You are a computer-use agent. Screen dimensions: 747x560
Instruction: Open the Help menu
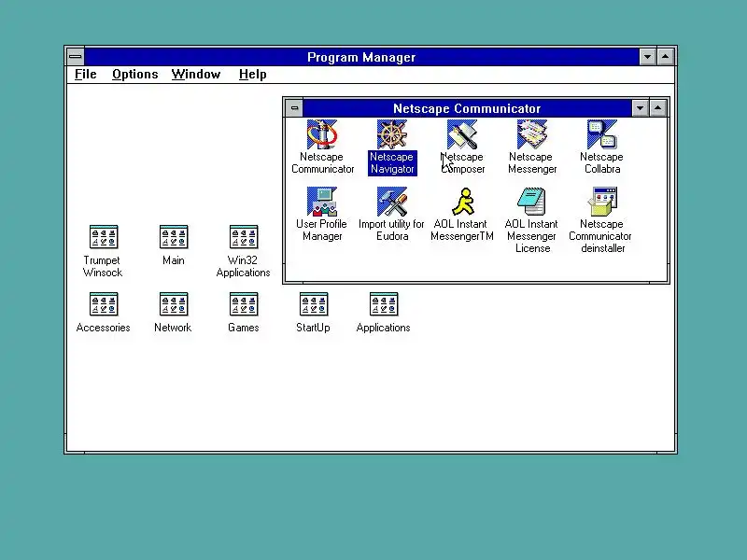pyautogui.click(x=252, y=75)
